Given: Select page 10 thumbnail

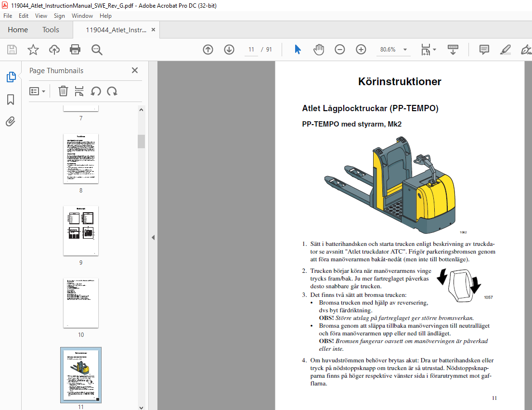Looking at the screenshot, I should (81, 303).
